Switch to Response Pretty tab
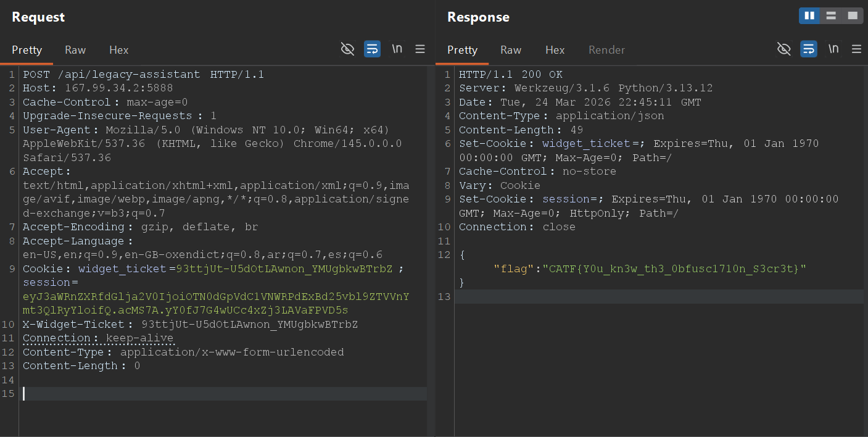The height and width of the screenshot is (437, 868). pos(462,50)
